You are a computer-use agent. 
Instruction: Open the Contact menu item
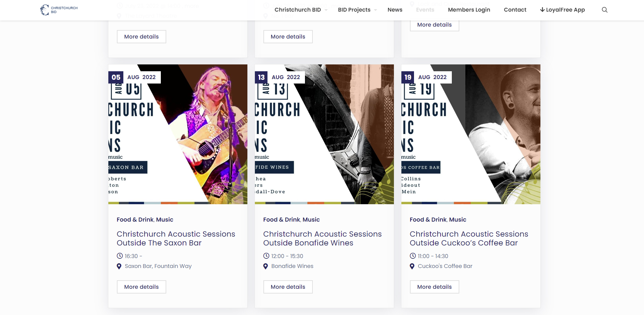pos(515,10)
